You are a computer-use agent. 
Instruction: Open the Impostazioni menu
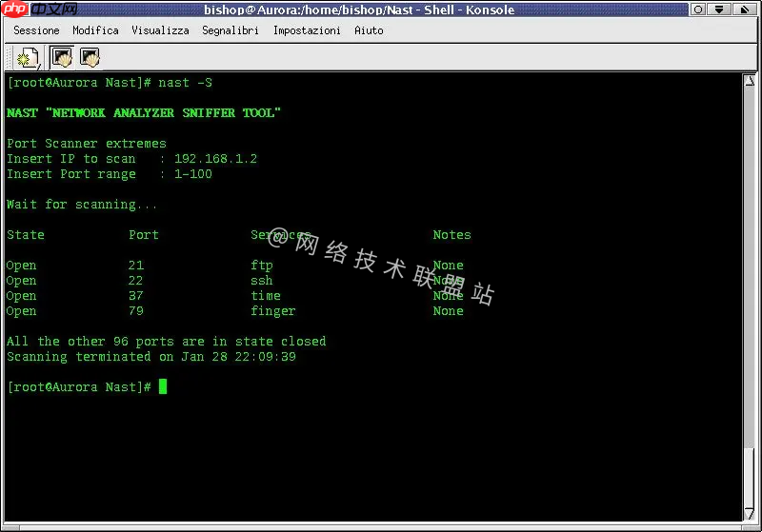coord(307,30)
